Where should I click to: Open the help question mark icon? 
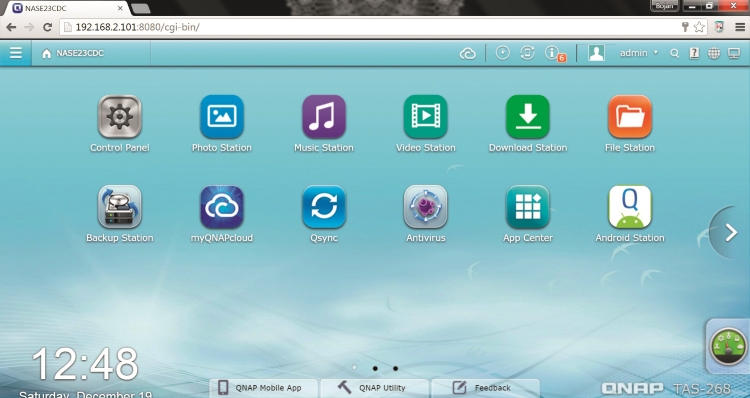pos(694,53)
